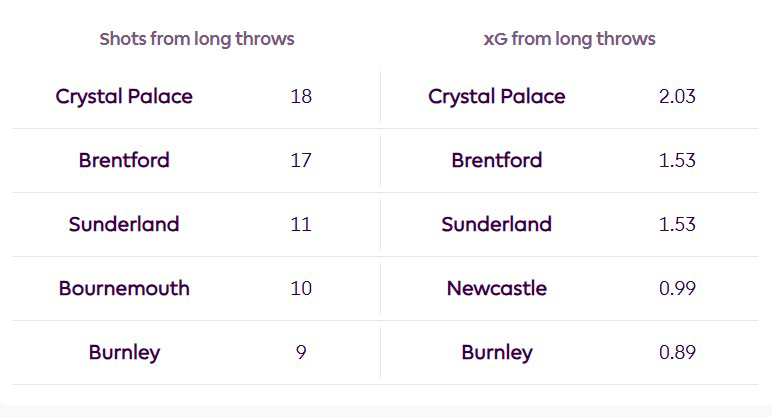
Task: Open Bournemouth in the shots table
Action: click(124, 288)
